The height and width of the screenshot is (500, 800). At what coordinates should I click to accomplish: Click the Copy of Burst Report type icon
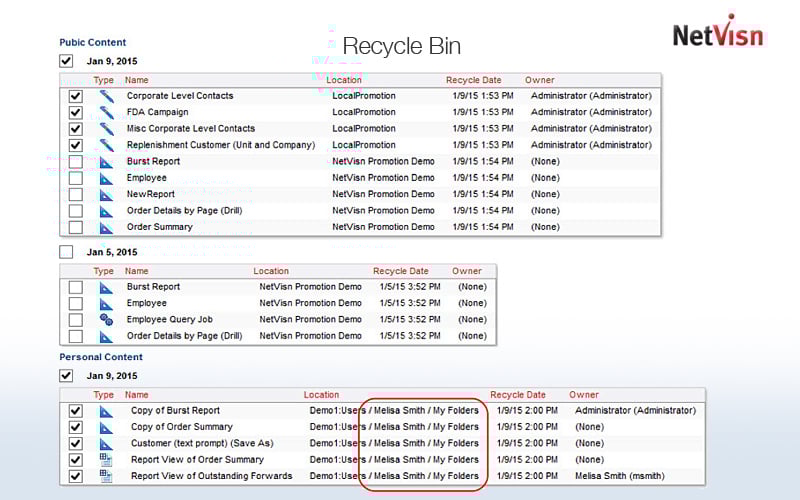pos(106,411)
